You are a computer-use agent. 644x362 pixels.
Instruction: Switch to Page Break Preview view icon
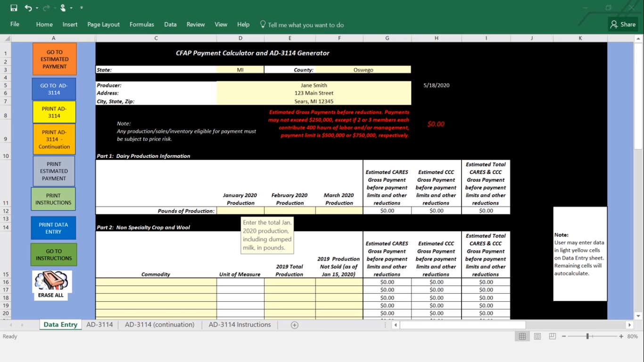(x=552, y=336)
